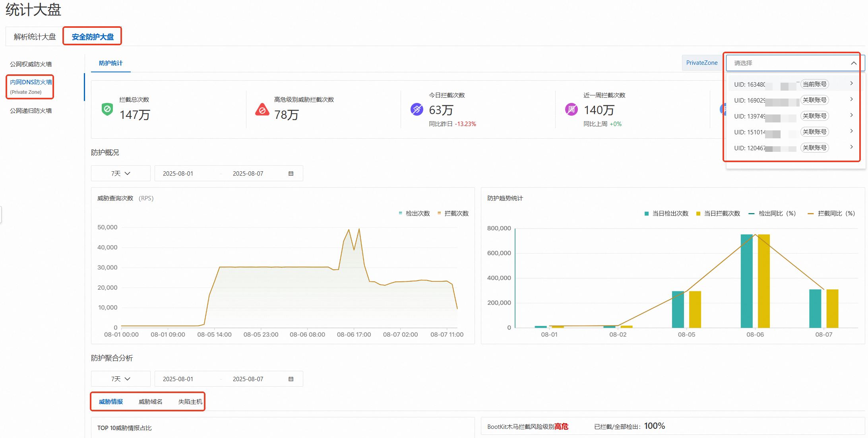Viewport: 868px width, 438px height.
Task: Toggle 拦截次数 legend in threat query chart
Action: point(453,213)
